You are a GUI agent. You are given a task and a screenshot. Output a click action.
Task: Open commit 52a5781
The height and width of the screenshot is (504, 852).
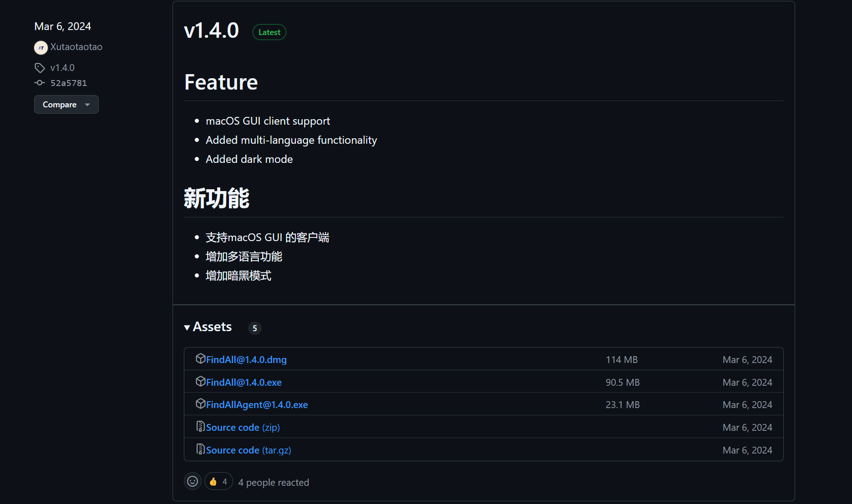coord(69,83)
